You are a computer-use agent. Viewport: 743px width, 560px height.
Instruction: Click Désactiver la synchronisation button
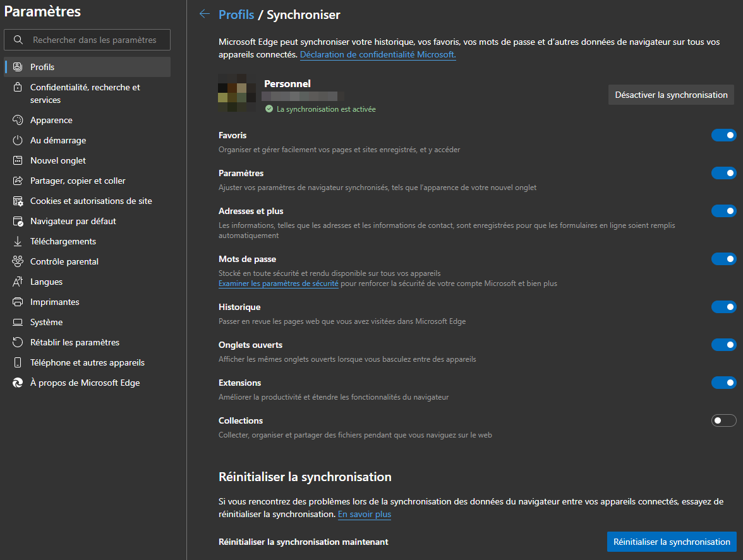(x=671, y=95)
